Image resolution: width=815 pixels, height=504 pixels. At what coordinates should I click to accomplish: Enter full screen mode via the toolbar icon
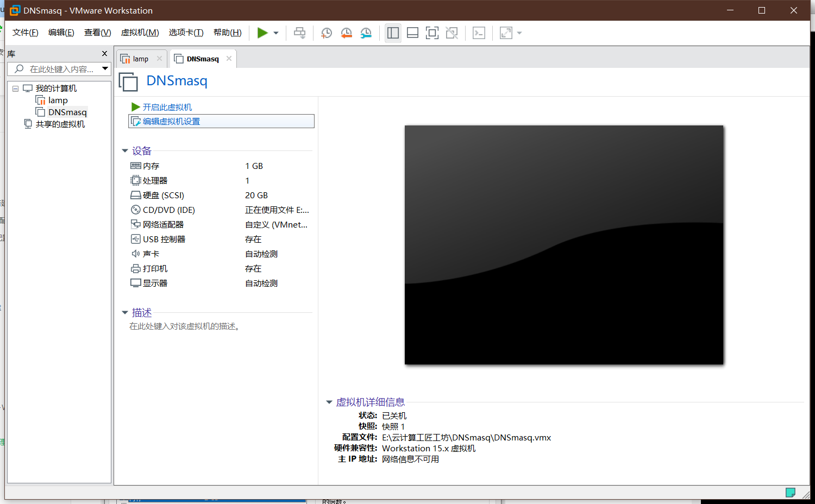pos(432,33)
